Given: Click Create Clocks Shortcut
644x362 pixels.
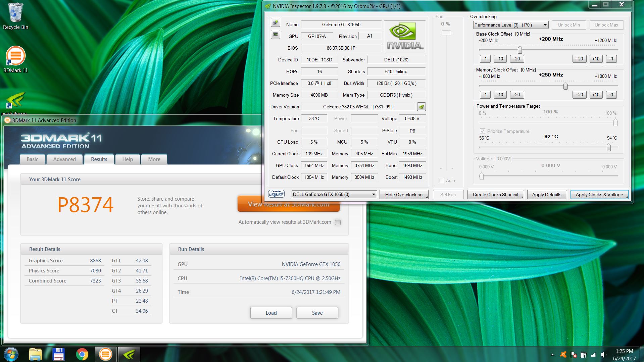Looking at the screenshot, I should (496, 195).
